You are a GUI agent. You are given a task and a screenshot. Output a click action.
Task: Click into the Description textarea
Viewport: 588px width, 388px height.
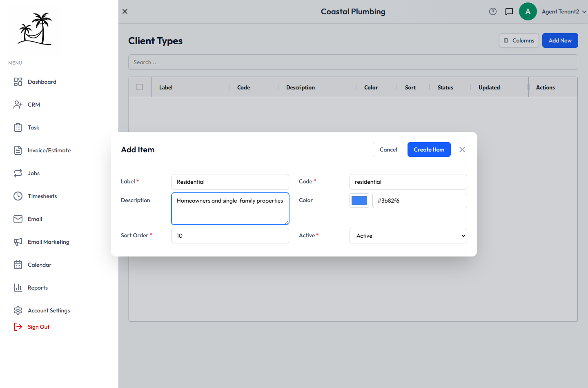click(230, 209)
